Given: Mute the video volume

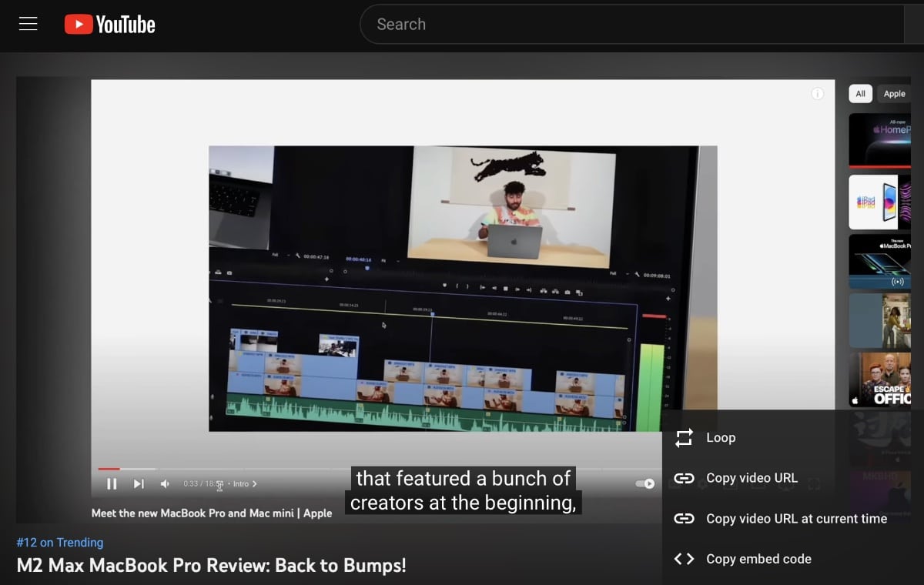Looking at the screenshot, I should click(165, 484).
